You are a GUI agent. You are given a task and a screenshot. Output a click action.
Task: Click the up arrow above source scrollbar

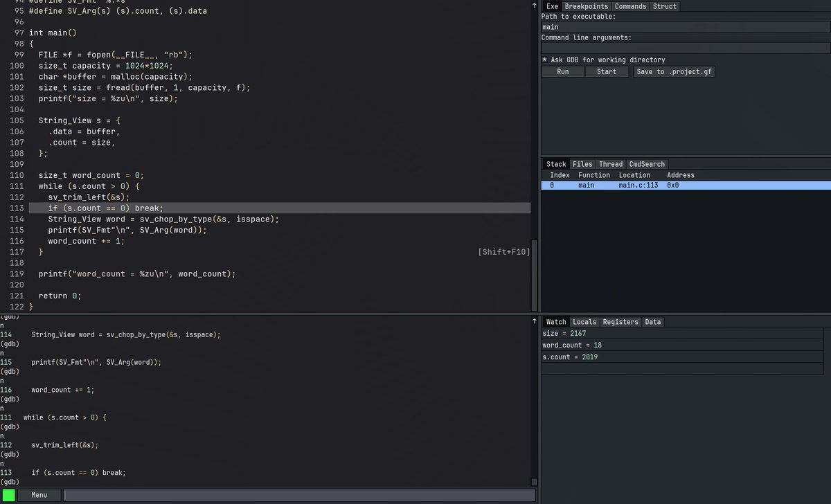pos(534,6)
